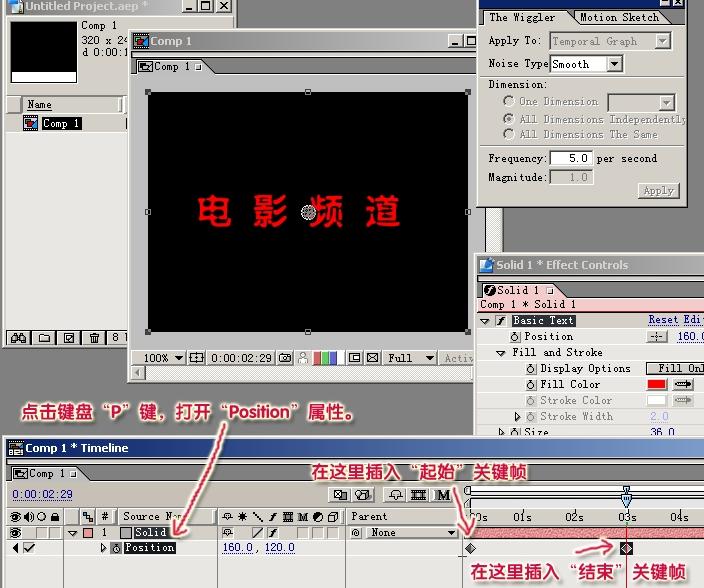
Task: Click the Reset link for Basic Text
Action: [663, 320]
